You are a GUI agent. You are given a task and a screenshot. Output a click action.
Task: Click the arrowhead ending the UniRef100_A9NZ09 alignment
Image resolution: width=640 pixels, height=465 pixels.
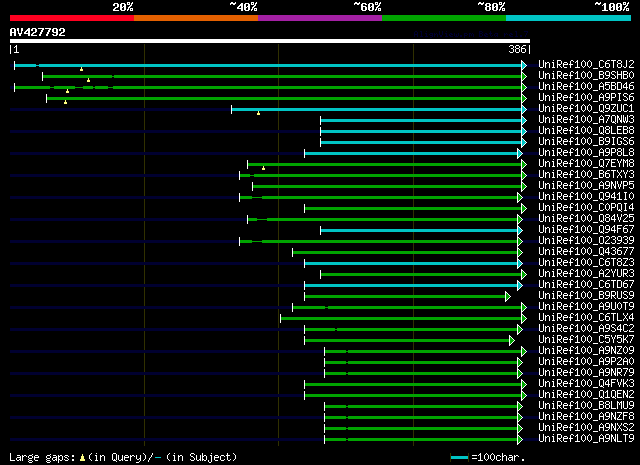pyautogui.click(x=524, y=352)
